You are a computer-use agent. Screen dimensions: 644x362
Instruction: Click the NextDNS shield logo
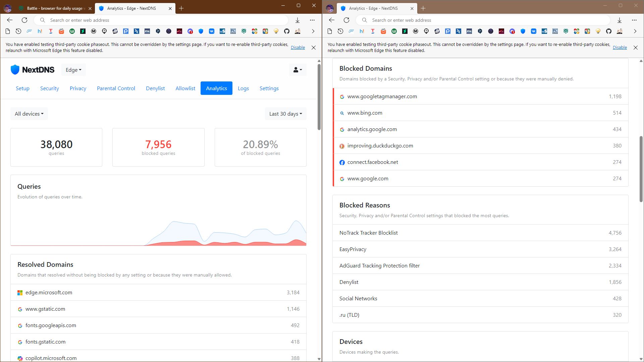15,70
